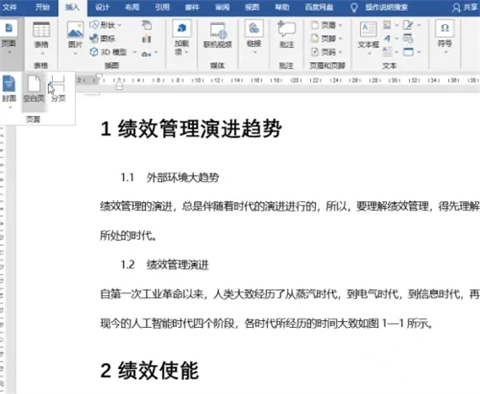Switch to the 引用 references tab
Screen dimensions: 480x394
click(162, 7)
